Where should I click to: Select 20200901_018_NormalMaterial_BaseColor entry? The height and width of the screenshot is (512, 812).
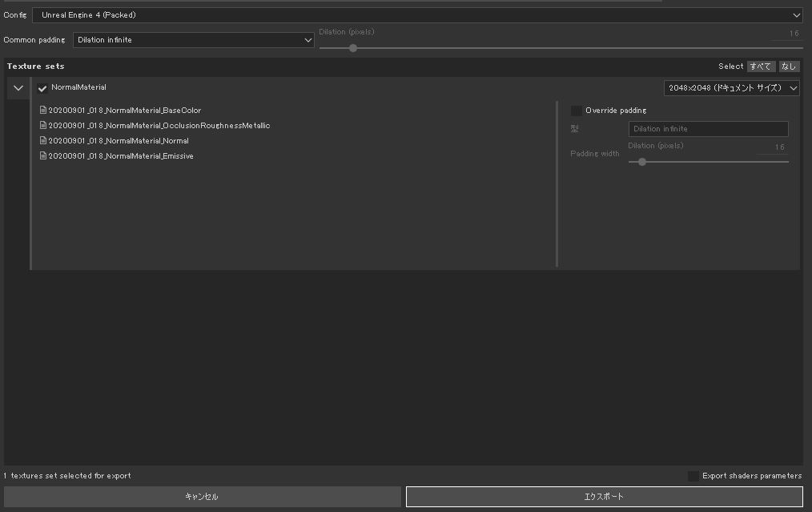[x=124, y=111]
